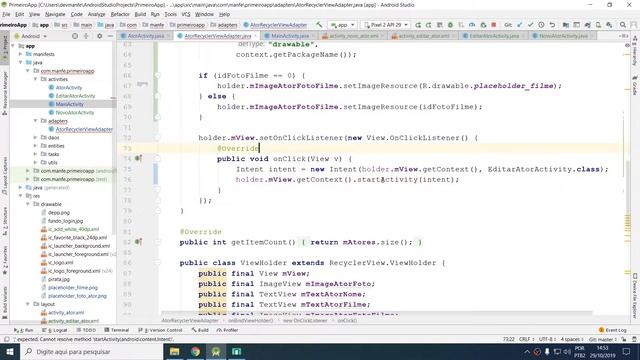Click the Profile app gauge icon

[472, 25]
